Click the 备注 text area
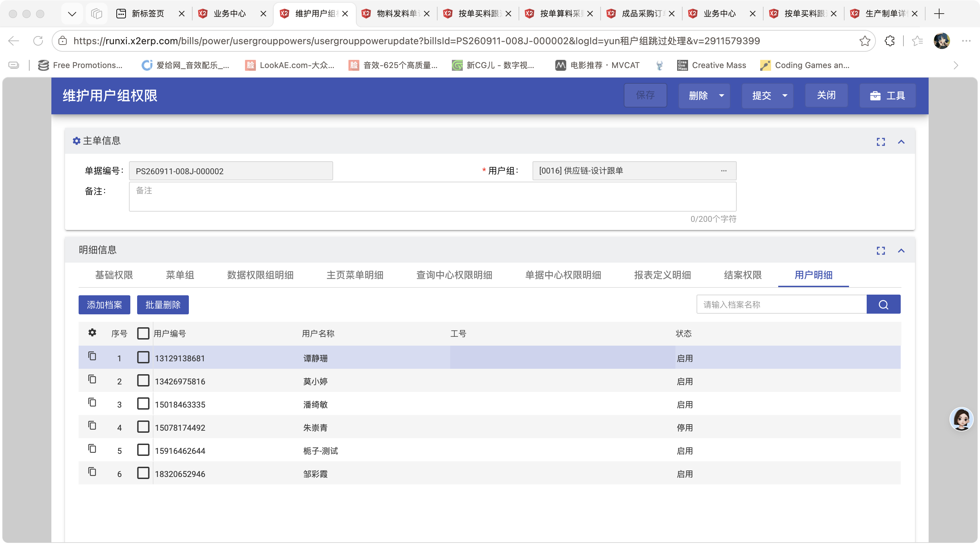The height and width of the screenshot is (545, 980). [432, 197]
